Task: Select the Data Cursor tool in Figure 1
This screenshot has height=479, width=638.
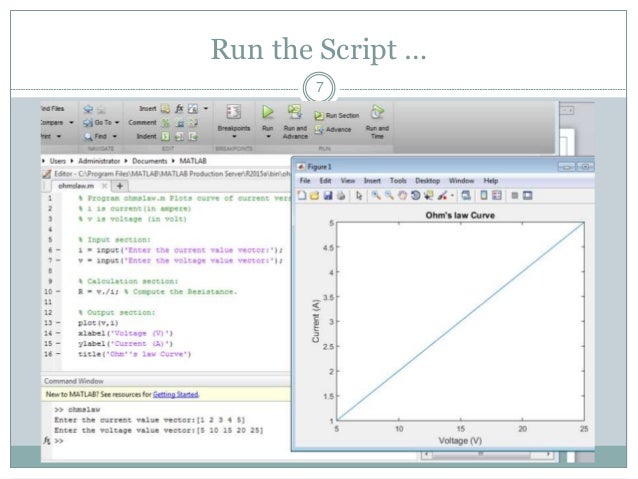Action: tap(428, 196)
